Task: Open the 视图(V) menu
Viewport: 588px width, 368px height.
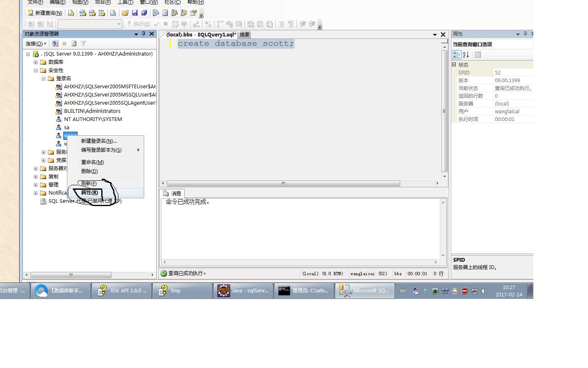Action: (x=80, y=2)
